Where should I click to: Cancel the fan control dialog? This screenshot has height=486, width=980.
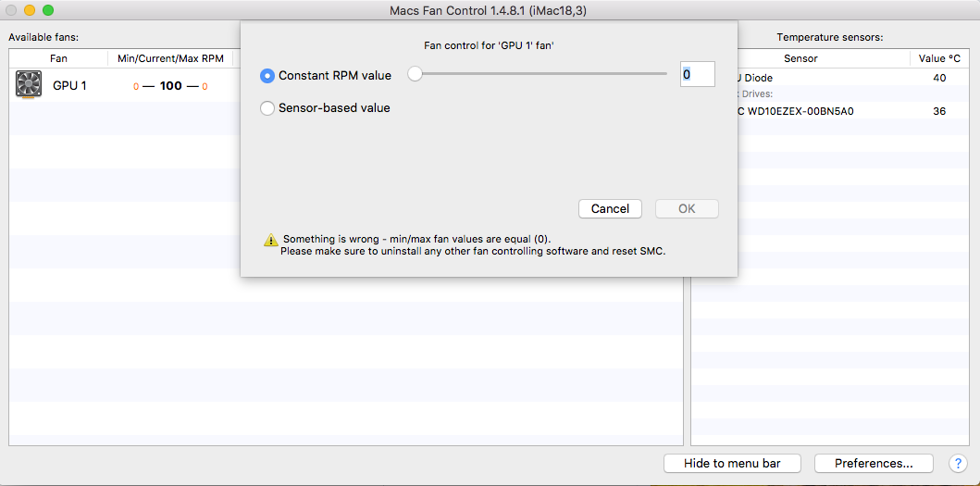(610, 209)
